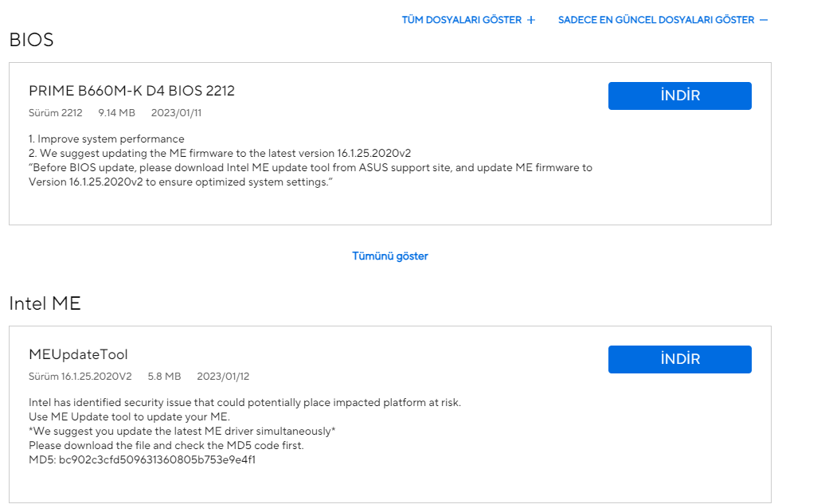825x504 pixels.
Task: Click the 2023/01/11 release date
Action: coord(176,113)
